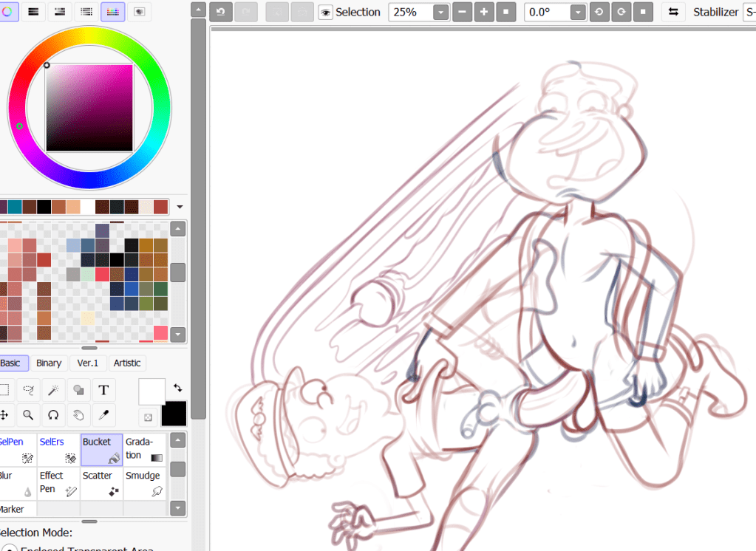
Task: Open the 25% zoom level dropdown
Action: pyautogui.click(x=440, y=13)
